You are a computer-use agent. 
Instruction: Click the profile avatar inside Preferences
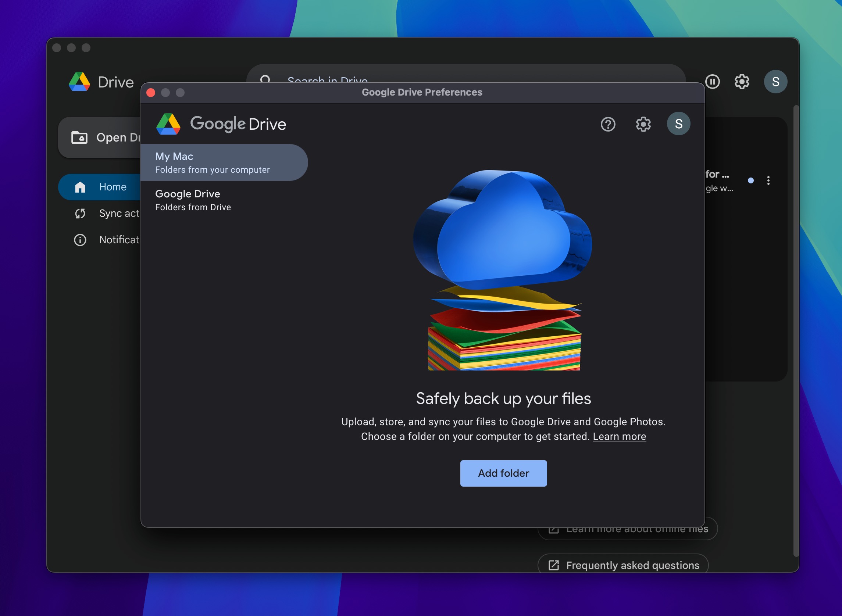tap(679, 124)
